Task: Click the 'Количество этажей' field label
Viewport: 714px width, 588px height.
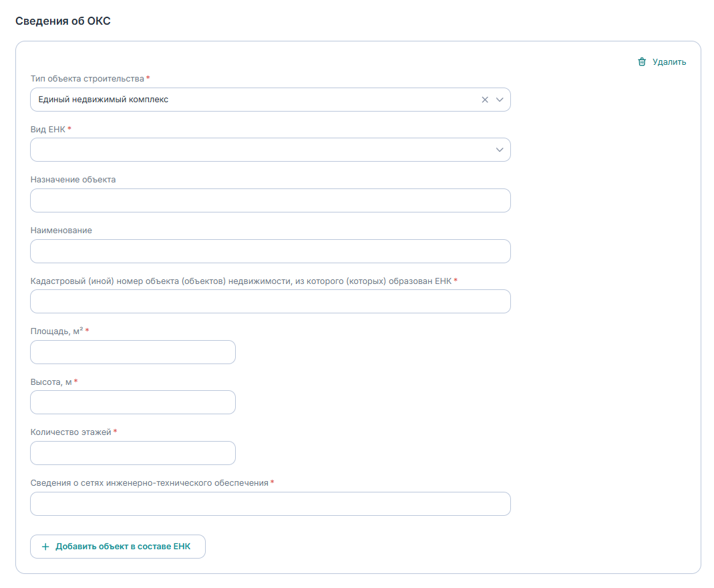Action: (71, 432)
